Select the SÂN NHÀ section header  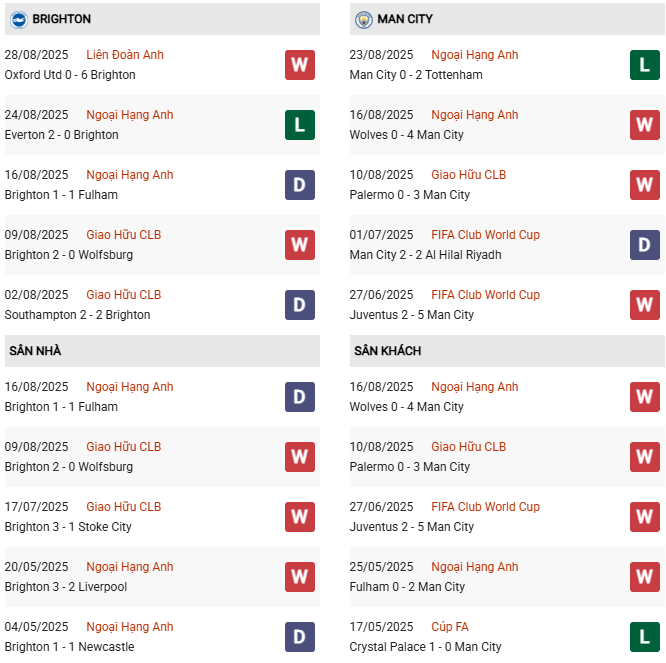tap(35, 351)
